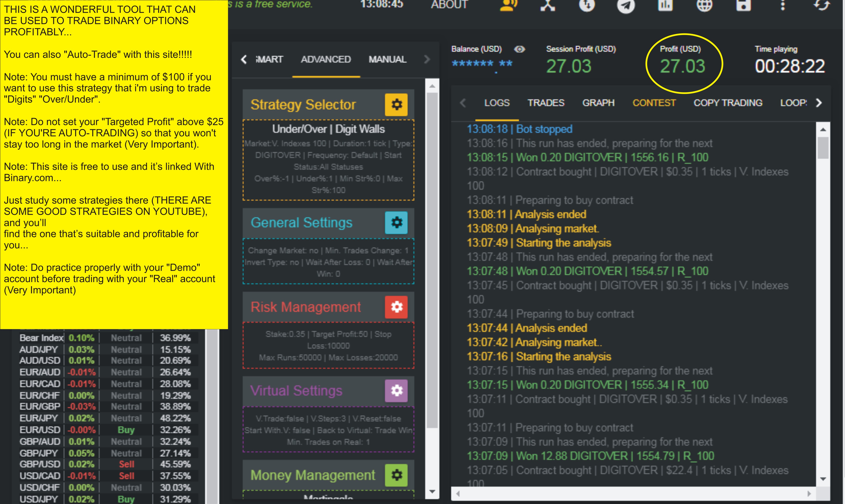This screenshot has width=845, height=504.
Task: Open three-dot more options menu
Action: coord(783,5)
